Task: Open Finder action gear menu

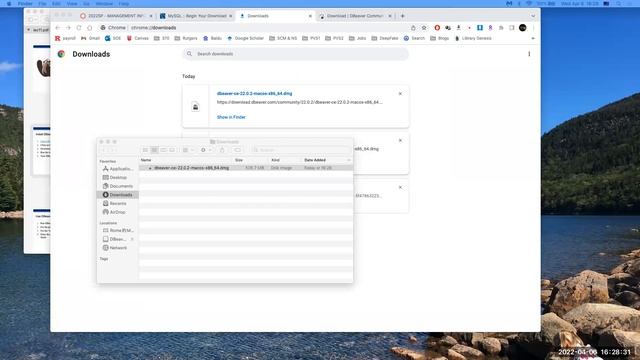Action: (206, 150)
